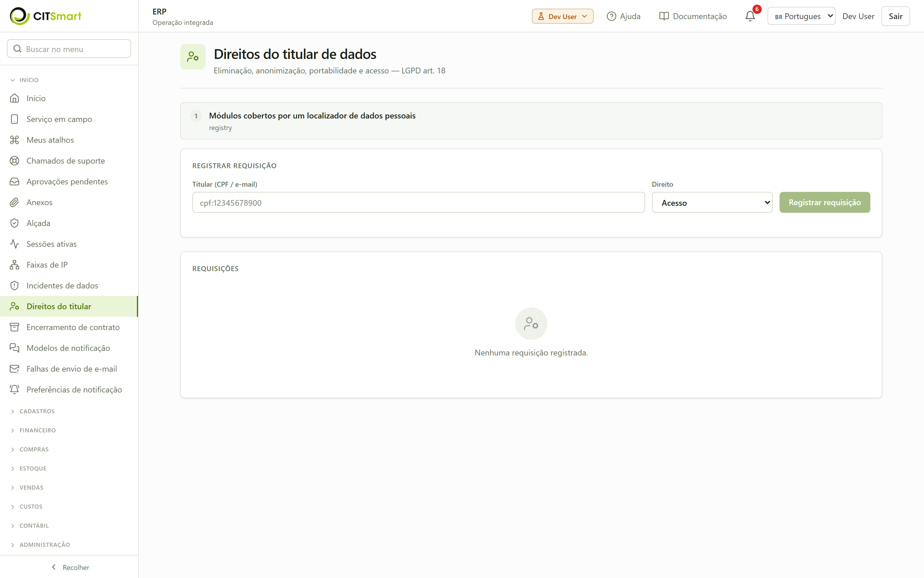Image resolution: width=924 pixels, height=578 pixels.
Task: Click Alçada shield icon
Action: coord(14,223)
